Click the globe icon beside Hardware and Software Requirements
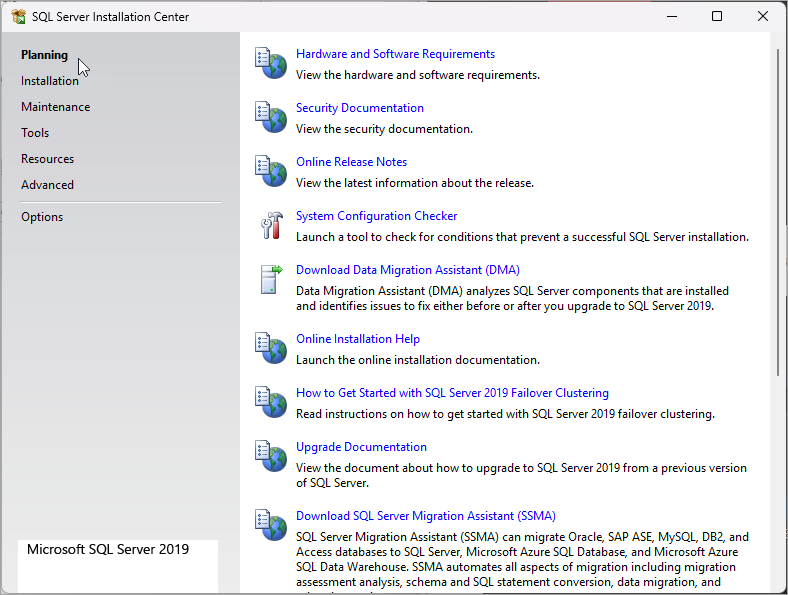 [x=271, y=63]
